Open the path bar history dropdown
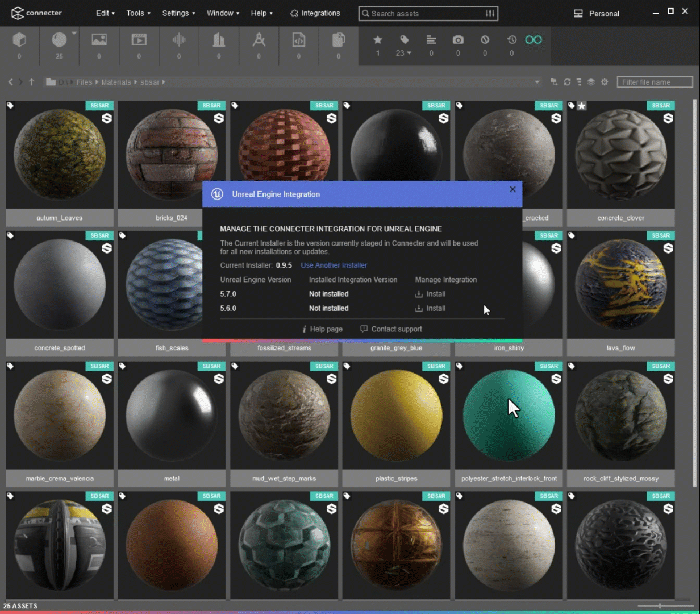 tap(537, 82)
